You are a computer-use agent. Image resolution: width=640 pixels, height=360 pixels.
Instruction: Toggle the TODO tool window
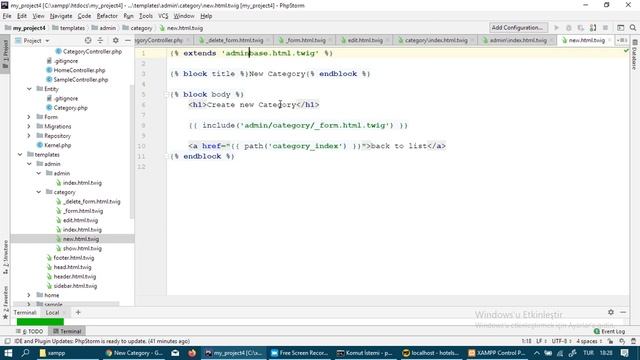click(29, 331)
